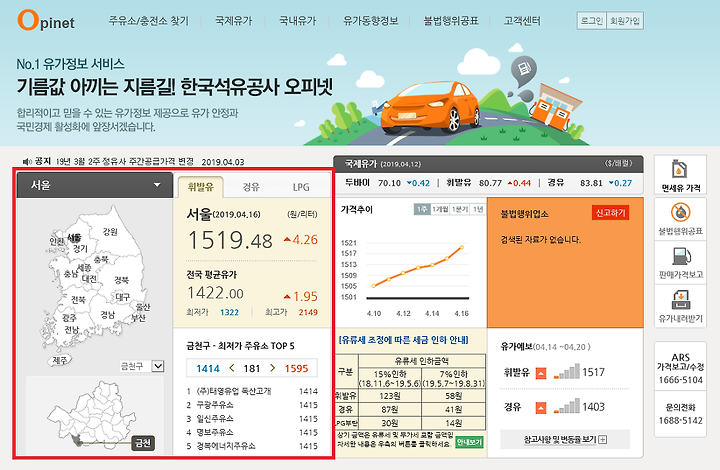Image resolution: width=720 pixels, height=470 pixels.
Task: Switch to the LPG tab
Action: pos(301,187)
